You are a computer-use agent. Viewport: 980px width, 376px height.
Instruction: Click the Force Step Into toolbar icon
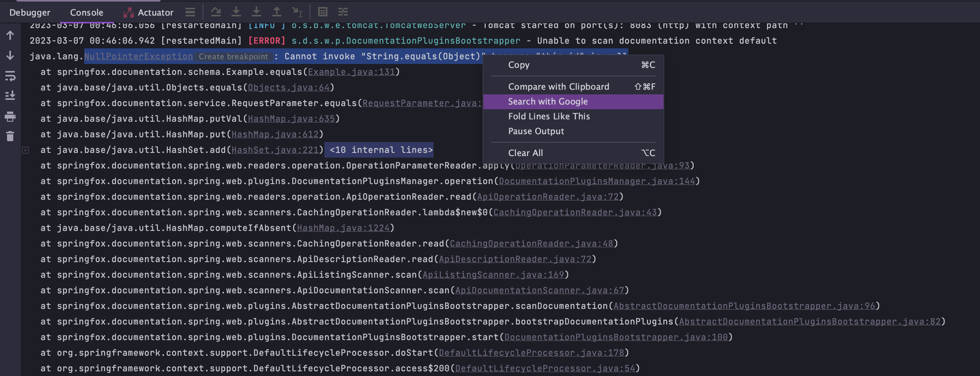pyautogui.click(x=256, y=12)
